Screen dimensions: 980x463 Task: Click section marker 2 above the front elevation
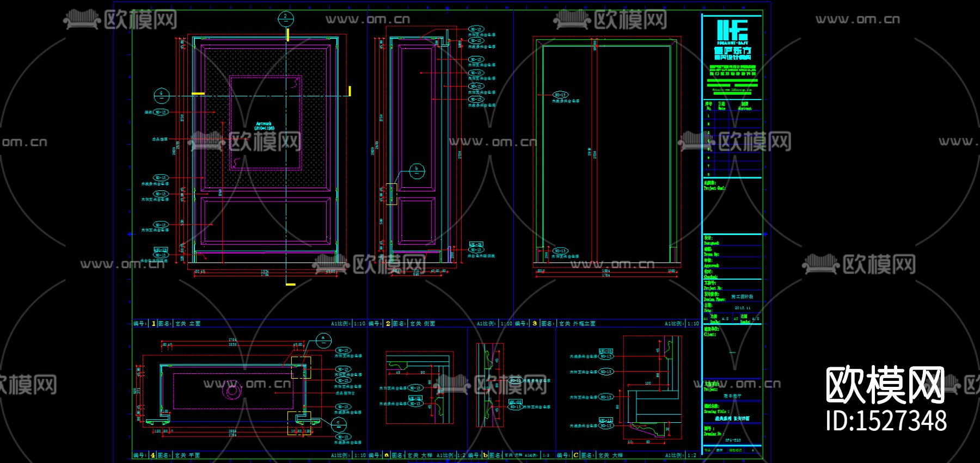[285, 18]
